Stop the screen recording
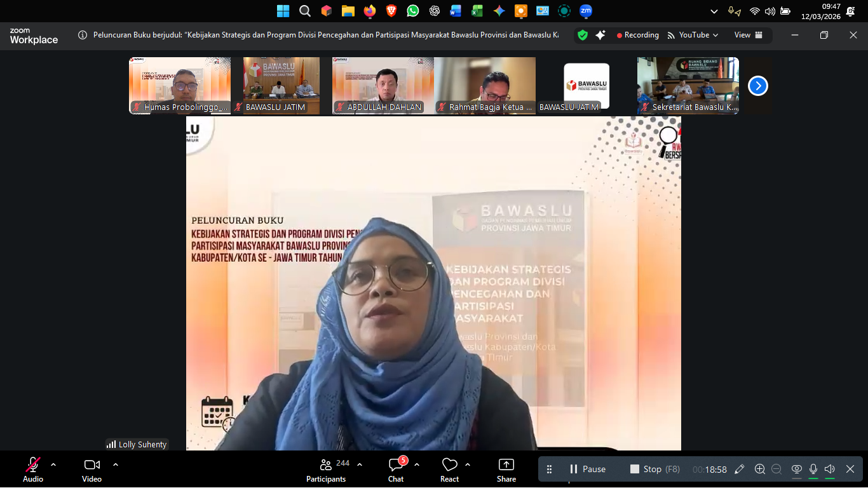Viewport: 868px width, 488px height. coord(646,469)
